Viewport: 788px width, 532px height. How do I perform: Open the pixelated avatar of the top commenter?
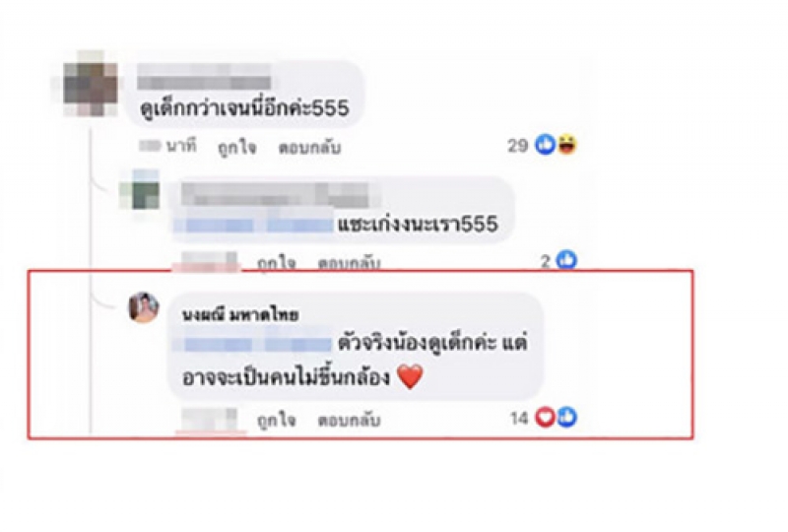91,83
